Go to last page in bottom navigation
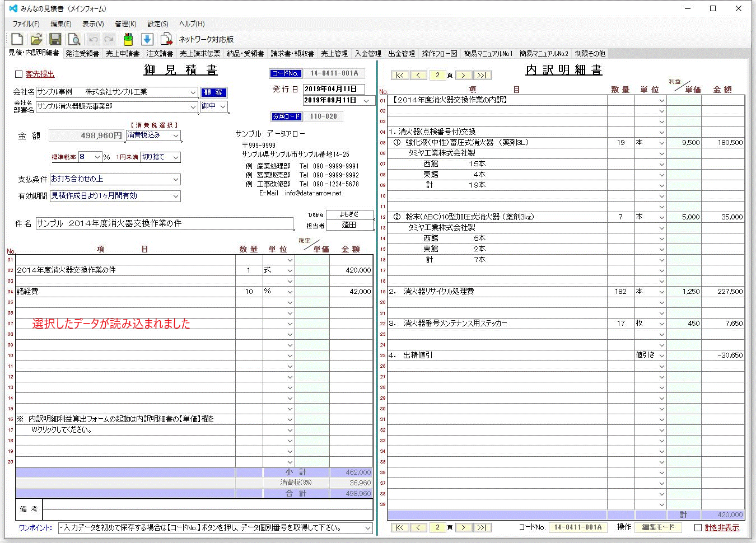Image resolution: width=756 pixels, height=543 pixels. [482, 527]
